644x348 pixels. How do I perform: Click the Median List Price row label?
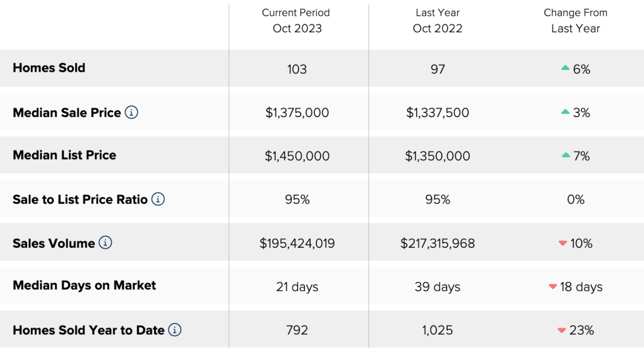click(65, 155)
